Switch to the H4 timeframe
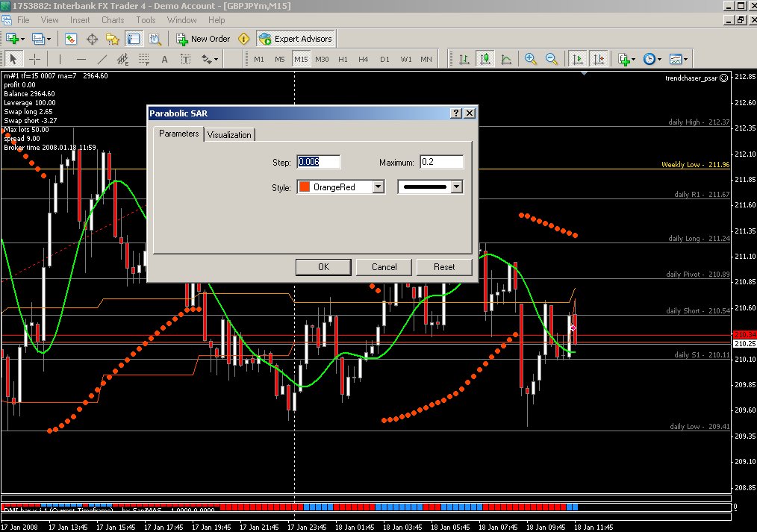757x532 pixels. click(x=364, y=60)
